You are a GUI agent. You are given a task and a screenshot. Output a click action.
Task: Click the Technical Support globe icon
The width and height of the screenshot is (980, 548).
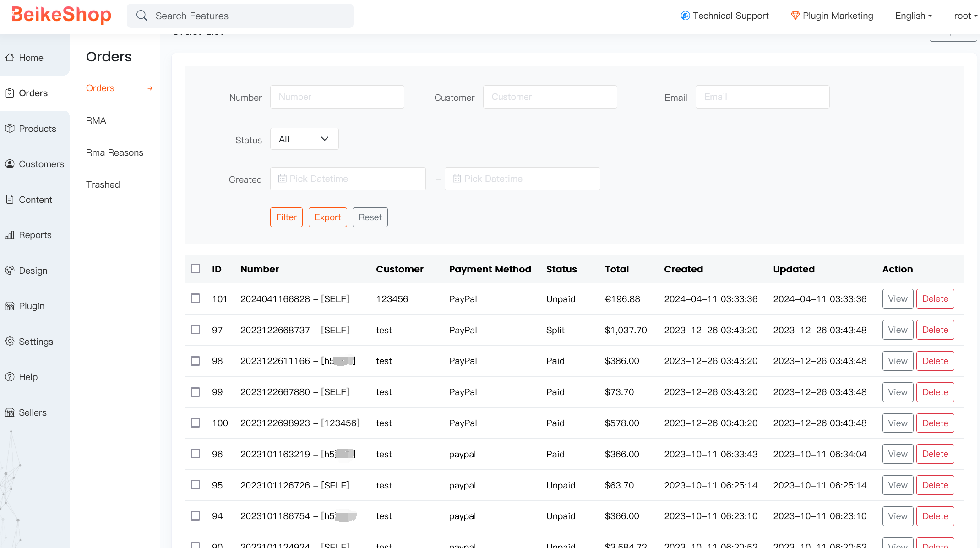pyautogui.click(x=685, y=16)
